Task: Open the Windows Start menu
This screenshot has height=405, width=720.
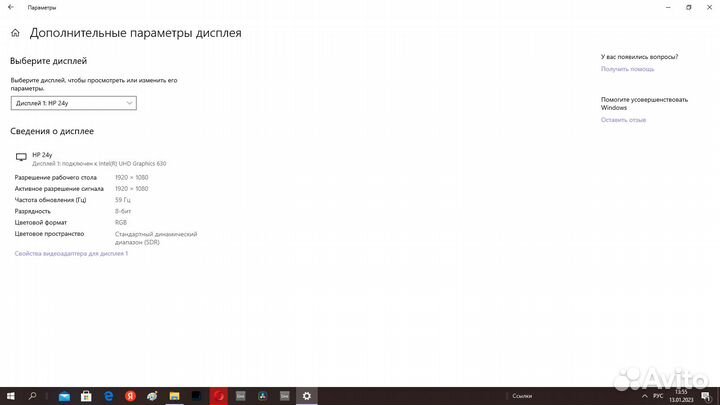Action: pos(10,396)
